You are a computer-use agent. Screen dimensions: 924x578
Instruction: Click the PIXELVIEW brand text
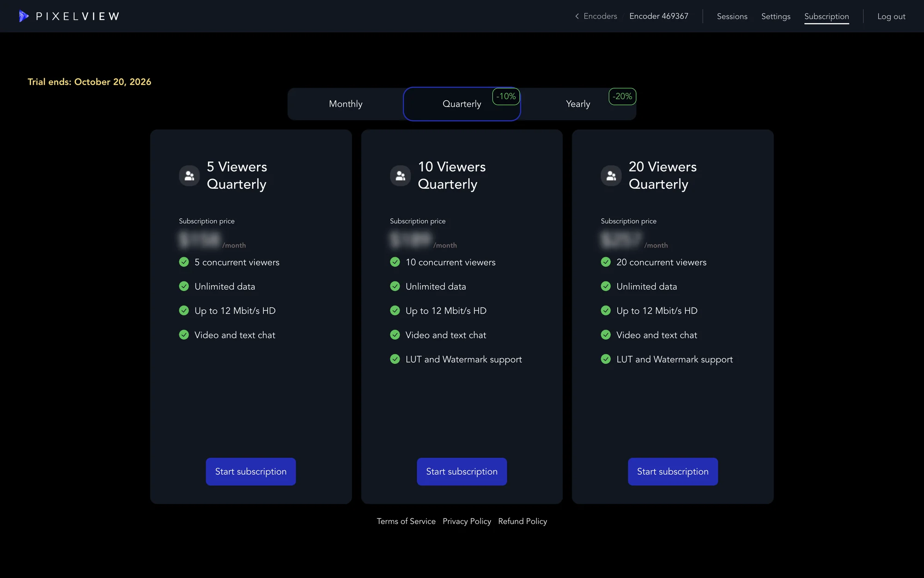78,16
